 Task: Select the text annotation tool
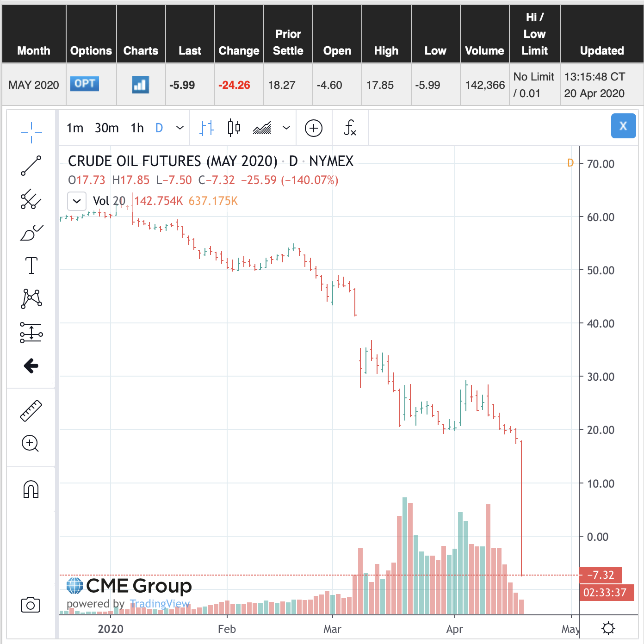[x=31, y=266]
